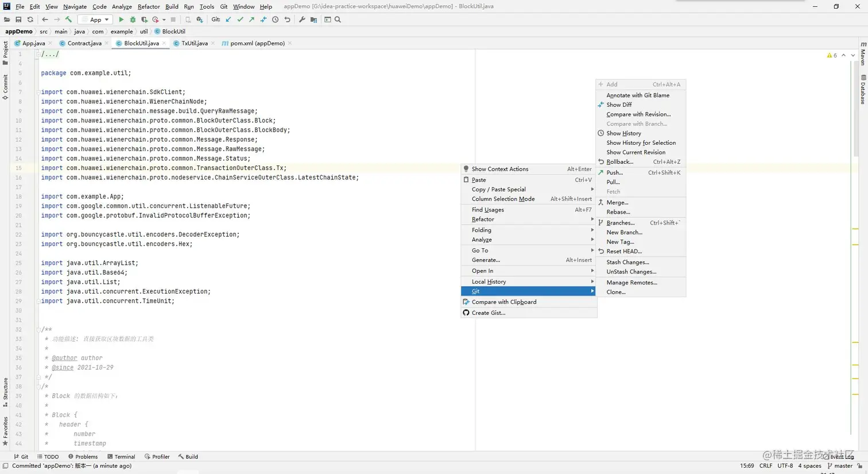
Task: Toggle Column Selection Mode
Action: pyautogui.click(x=528, y=199)
